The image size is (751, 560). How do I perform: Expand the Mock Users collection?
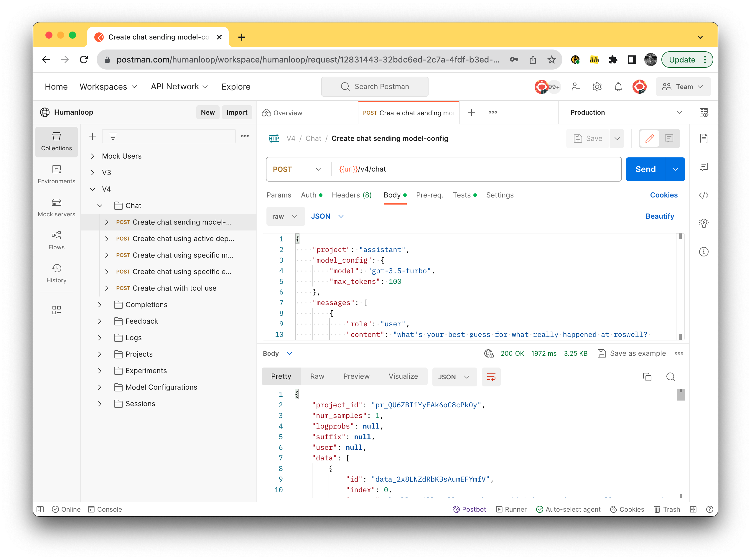point(92,156)
